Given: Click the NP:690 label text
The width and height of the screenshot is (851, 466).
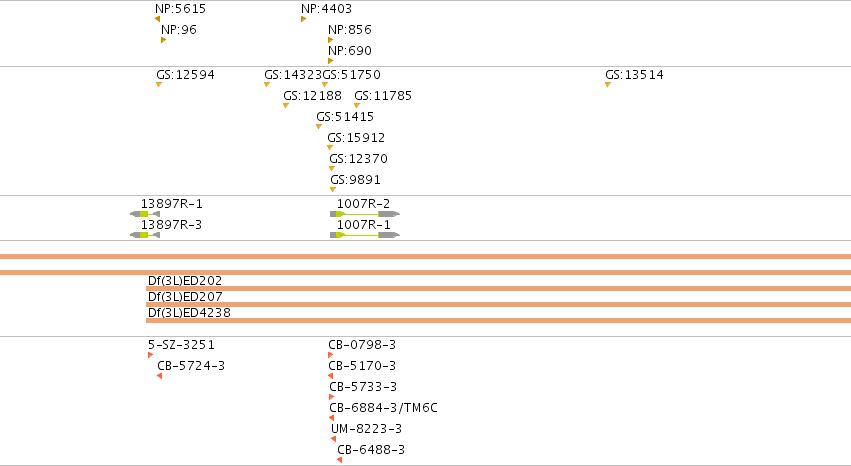Looking at the screenshot, I should point(350,51).
